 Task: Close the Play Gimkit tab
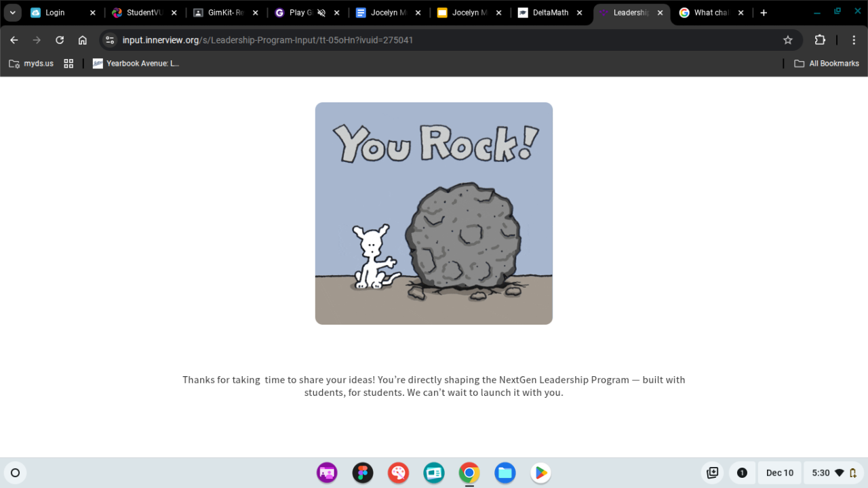[x=337, y=13]
